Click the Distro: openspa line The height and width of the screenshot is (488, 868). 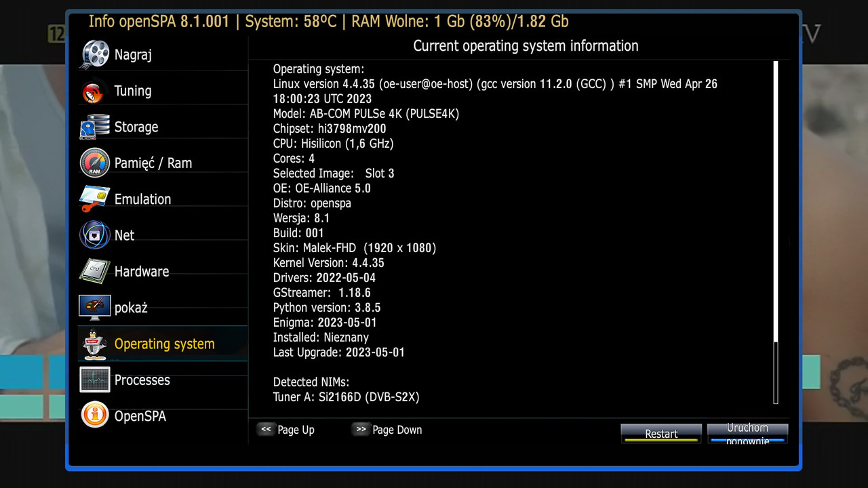click(x=312, y=203)
